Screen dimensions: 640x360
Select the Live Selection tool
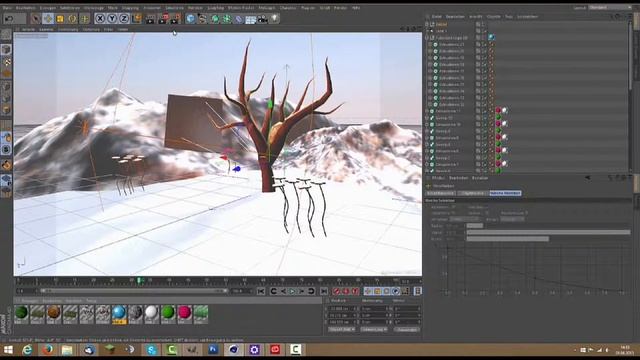click(x=36, y=18)
